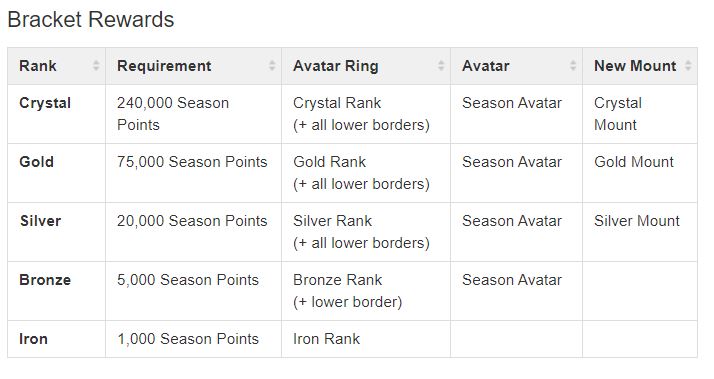This screenshot has height=379, width=714.
Task: Select the Crystal Mount cell
Action: 640,114
